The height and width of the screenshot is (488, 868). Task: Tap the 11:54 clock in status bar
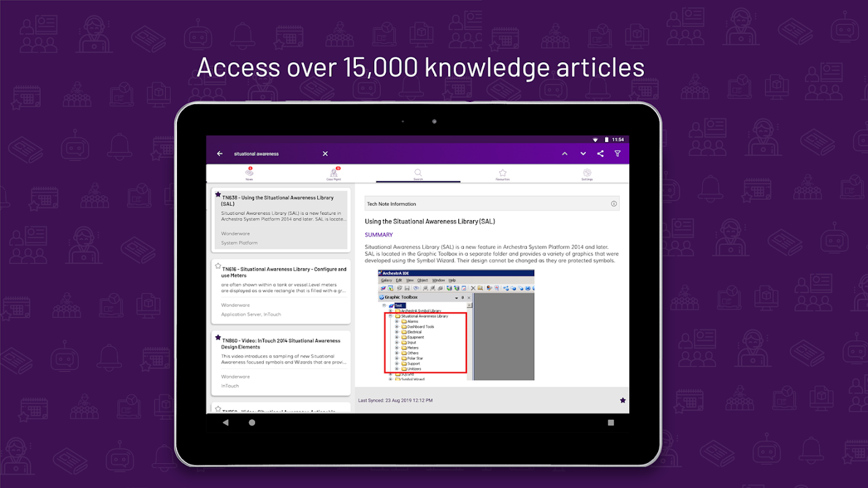[618, 140]
